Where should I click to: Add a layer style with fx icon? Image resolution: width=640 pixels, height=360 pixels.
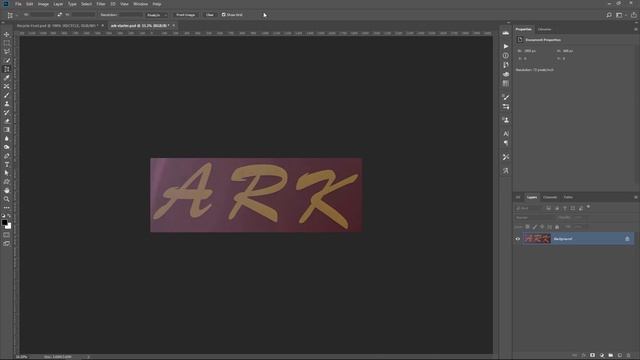tap(583, 356)
